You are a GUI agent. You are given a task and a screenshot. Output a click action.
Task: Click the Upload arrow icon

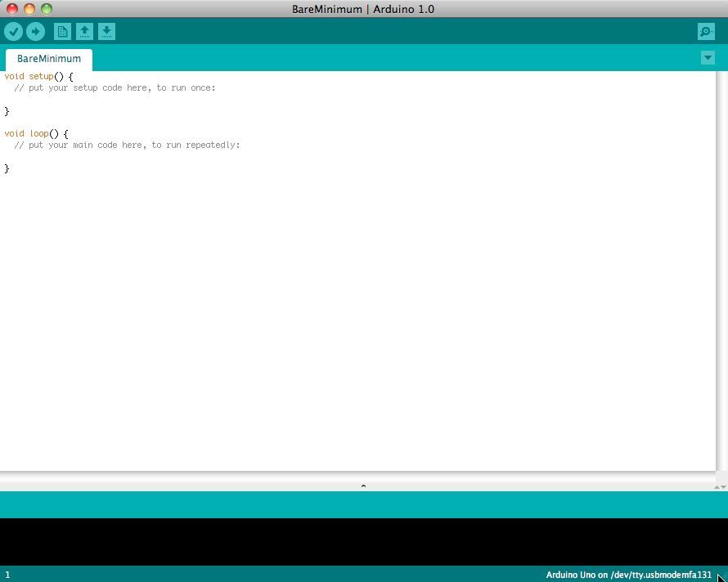coord(35,31)
